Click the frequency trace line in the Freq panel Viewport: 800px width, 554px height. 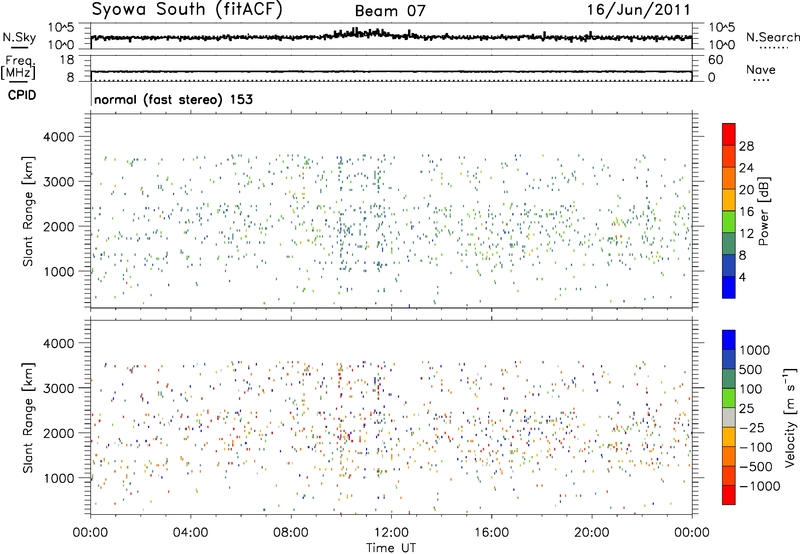pyautogui.click(x=391, y=71)
